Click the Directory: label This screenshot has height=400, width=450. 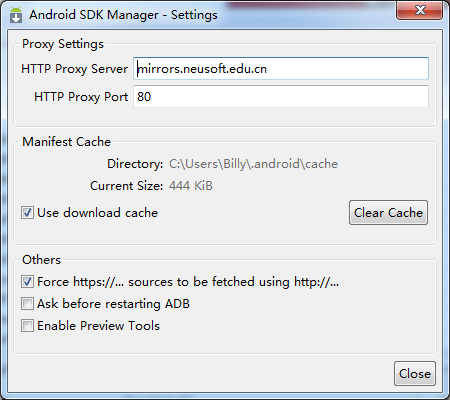tap(135, 164)
